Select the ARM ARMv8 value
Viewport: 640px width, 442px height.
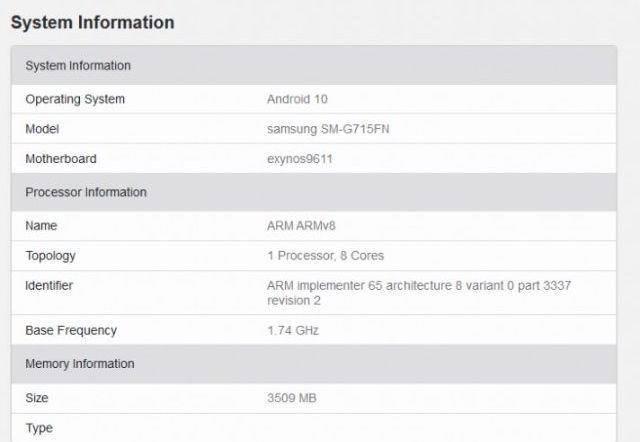click(x=301, y=226)
